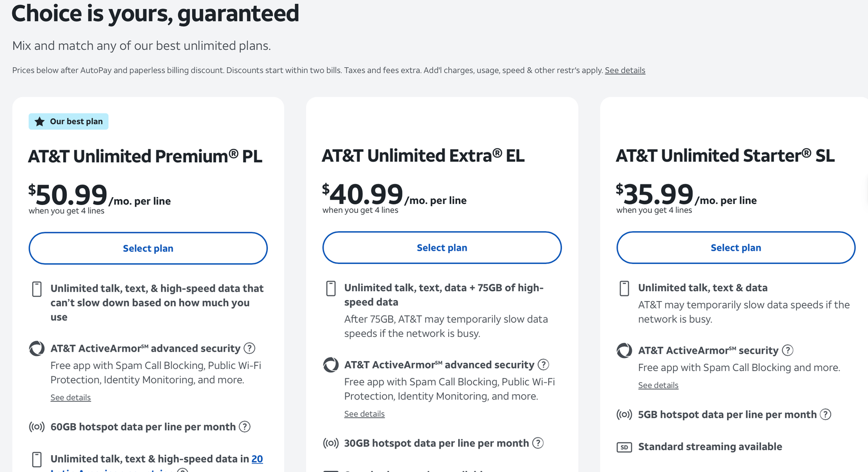Open the 20 Latin American countries link
This screenshot has width=868, height=472.
(x=257, y=459)
